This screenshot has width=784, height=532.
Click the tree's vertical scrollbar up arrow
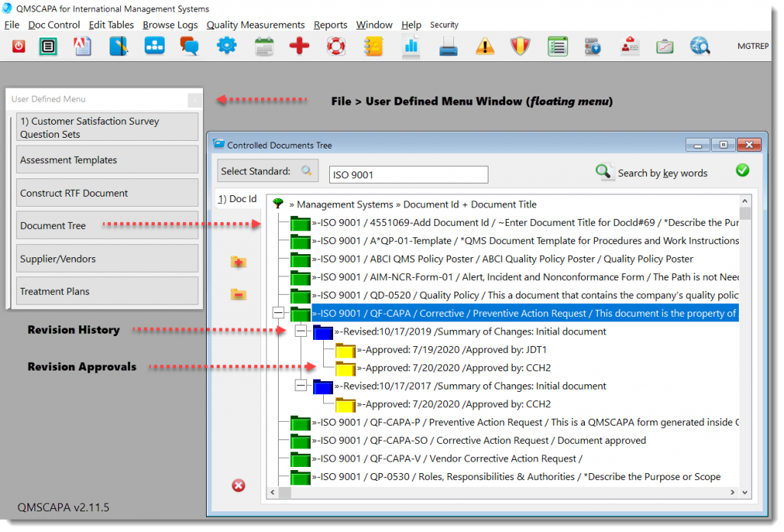(744, 201)
